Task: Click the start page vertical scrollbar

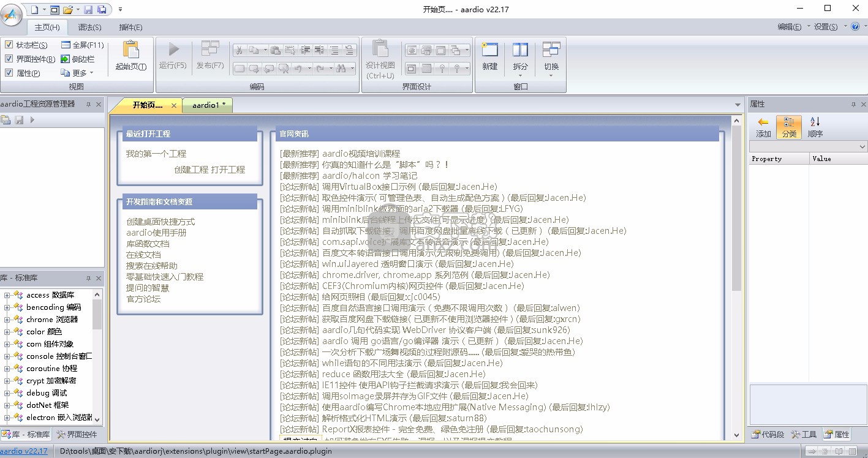Action: [736, 279]
